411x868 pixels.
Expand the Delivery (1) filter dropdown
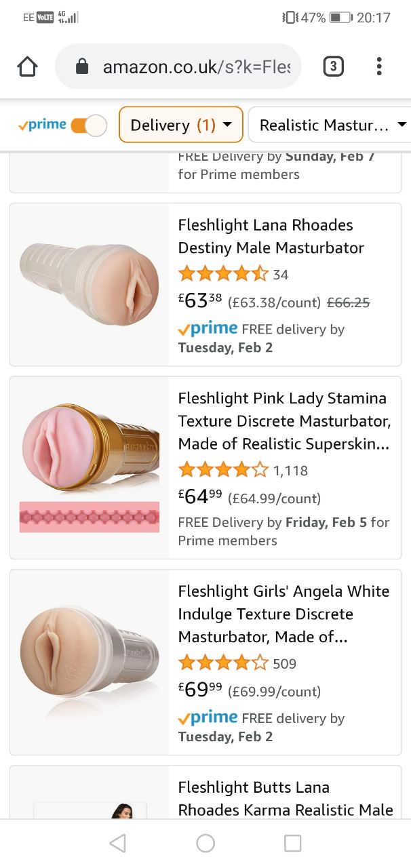(180, 125)
